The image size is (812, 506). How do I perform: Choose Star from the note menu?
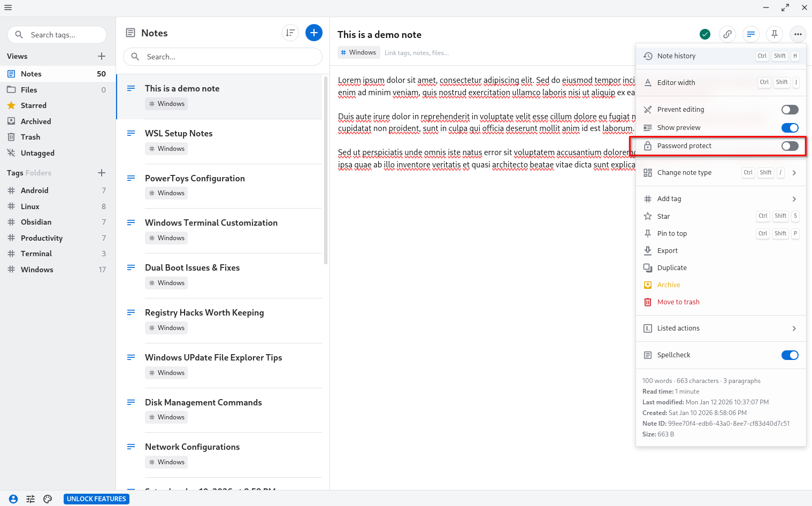pos(721,216)
